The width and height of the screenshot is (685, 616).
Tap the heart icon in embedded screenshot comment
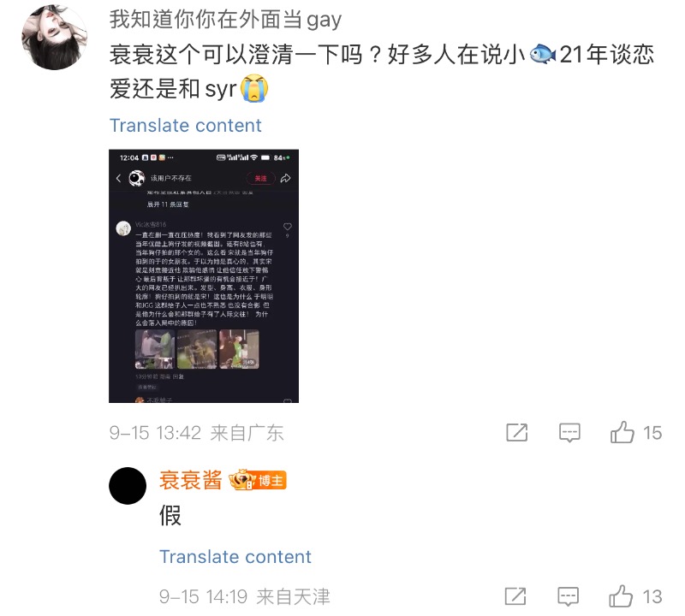click(x=288, y=227)
